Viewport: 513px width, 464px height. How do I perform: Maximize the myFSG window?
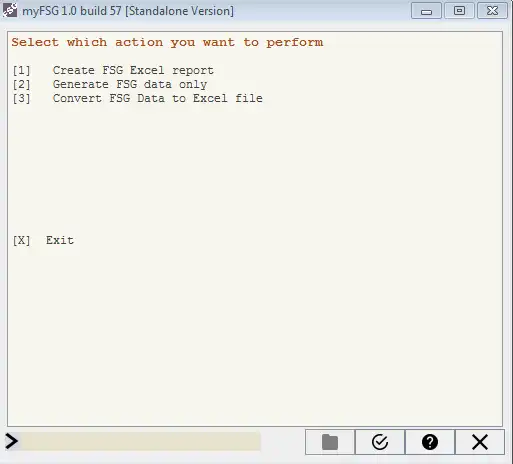pos(459,11)
